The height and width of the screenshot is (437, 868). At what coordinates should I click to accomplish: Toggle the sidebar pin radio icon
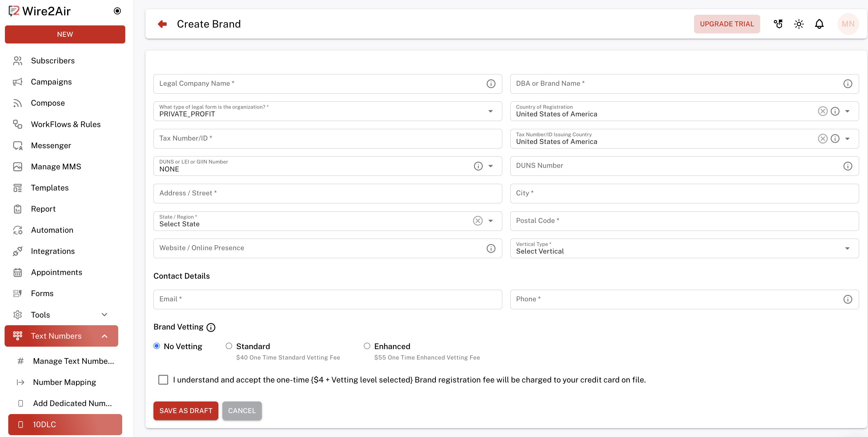tap(117, 11)
